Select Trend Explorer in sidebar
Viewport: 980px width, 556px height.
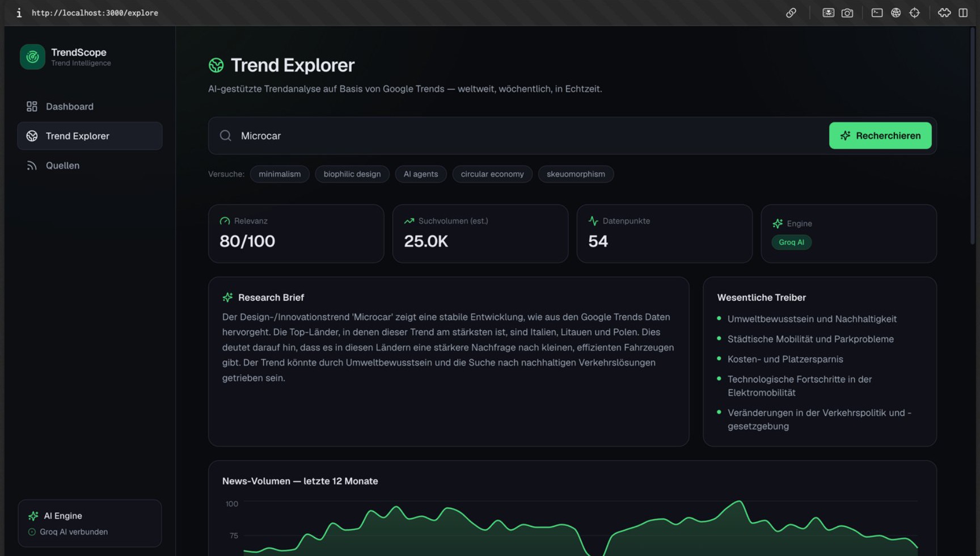90,136
